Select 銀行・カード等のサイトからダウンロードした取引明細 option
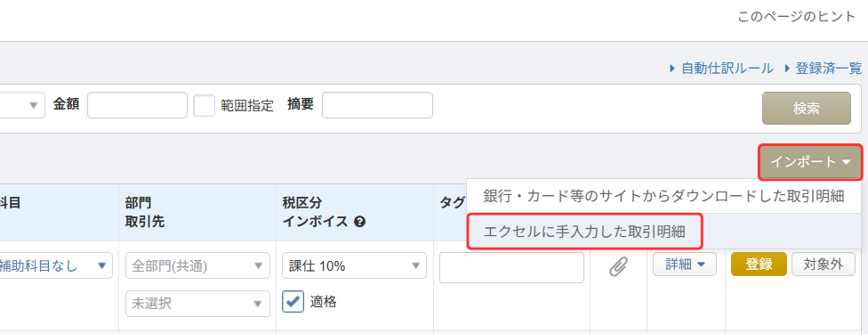The image size is (868, 334). click(x=663, y=196)
